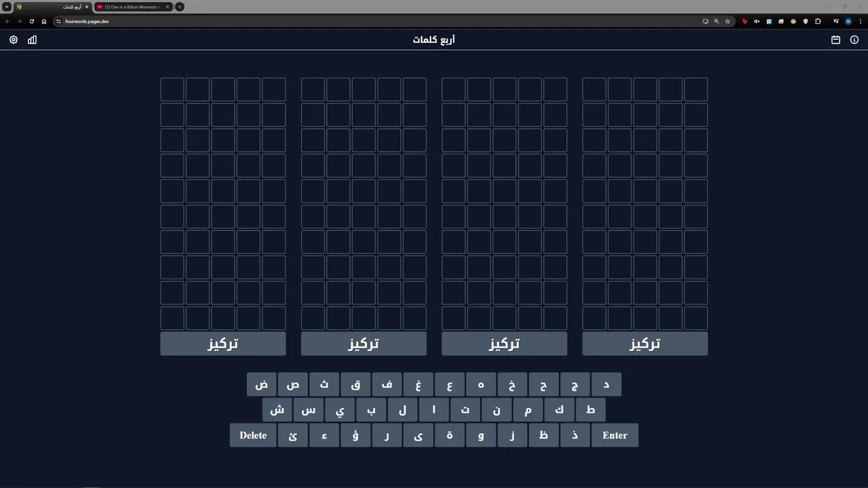Screen dimensions: 868x488
Task: Tap the ذ key
Action: 575,435
